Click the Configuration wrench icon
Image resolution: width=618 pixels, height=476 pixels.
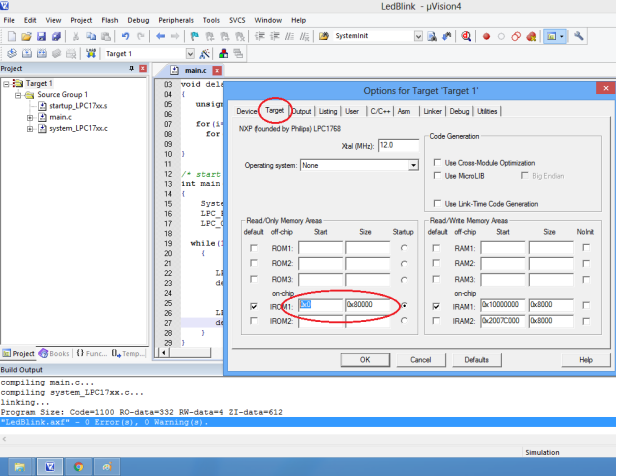[x=579, y=36]
